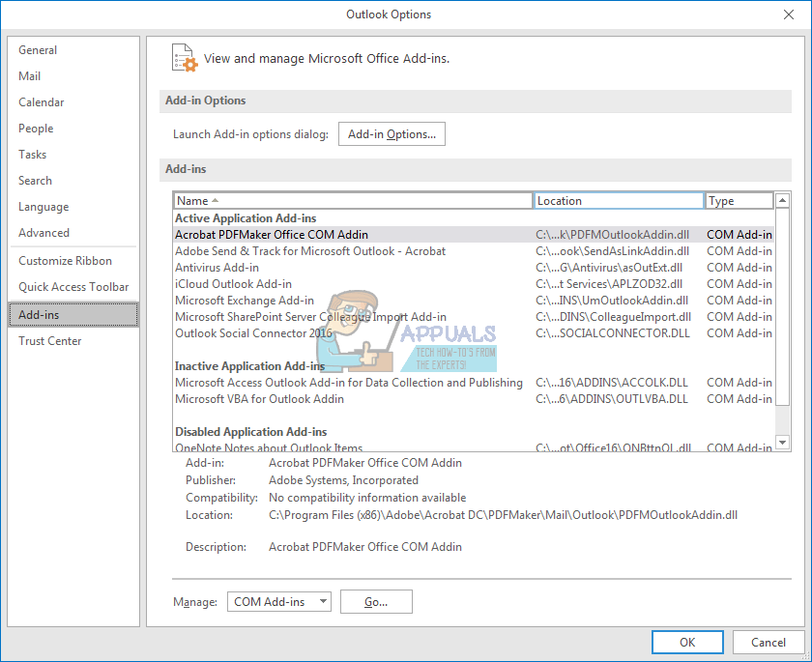Click ColleagueImport.dll location cell

(x=613, y=317)
